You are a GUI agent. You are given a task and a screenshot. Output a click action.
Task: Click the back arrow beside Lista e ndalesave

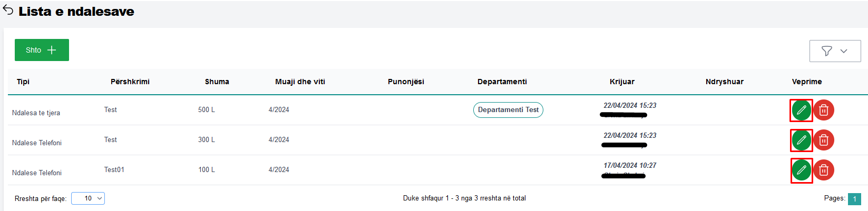pyautogui.click(x=8, y=11)
